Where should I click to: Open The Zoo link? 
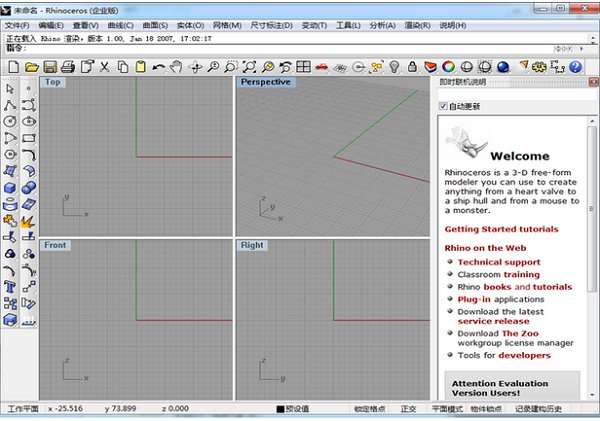[520, 333]
